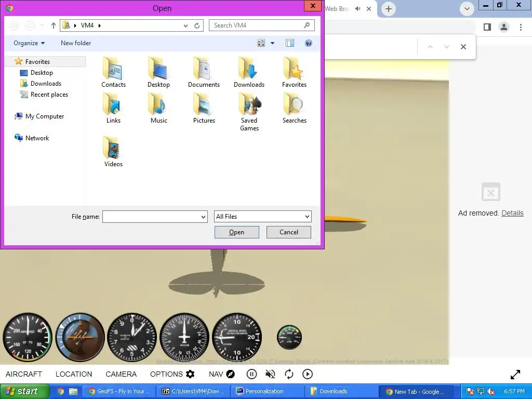Click the altimeter gauge
Viewport: 532px width, 399px height.
[132, 337]
